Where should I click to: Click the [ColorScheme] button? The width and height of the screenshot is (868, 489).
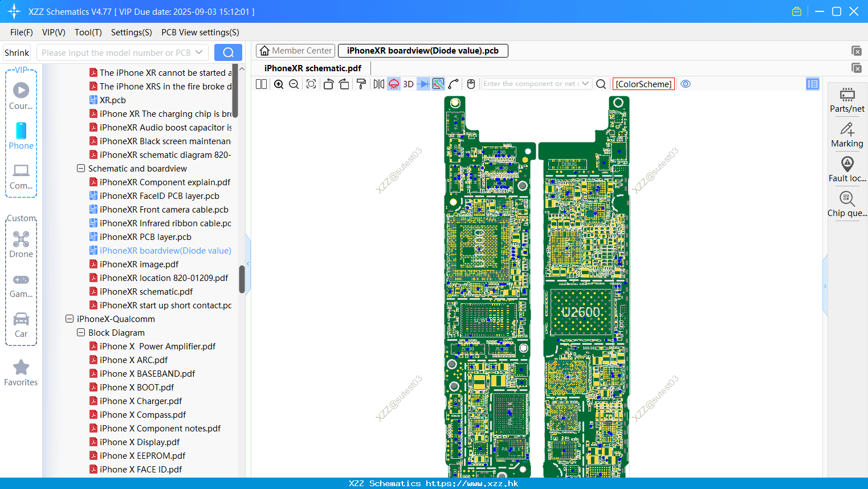(x=643, y=84)
